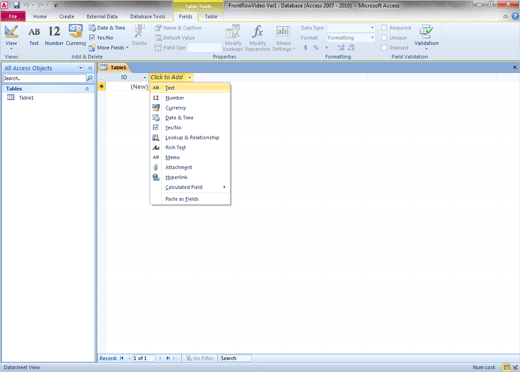Click record navigator Search field
Viewport: 520px width, 372px height.
(235, 358)
